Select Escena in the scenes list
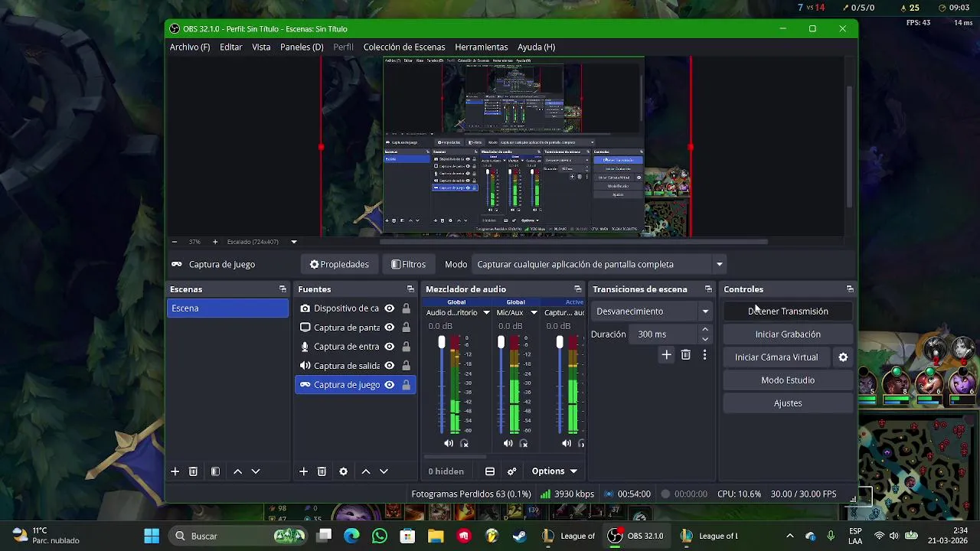Image resolution: width=980 pixels, height=551 pixels. [x=228, y=308]
